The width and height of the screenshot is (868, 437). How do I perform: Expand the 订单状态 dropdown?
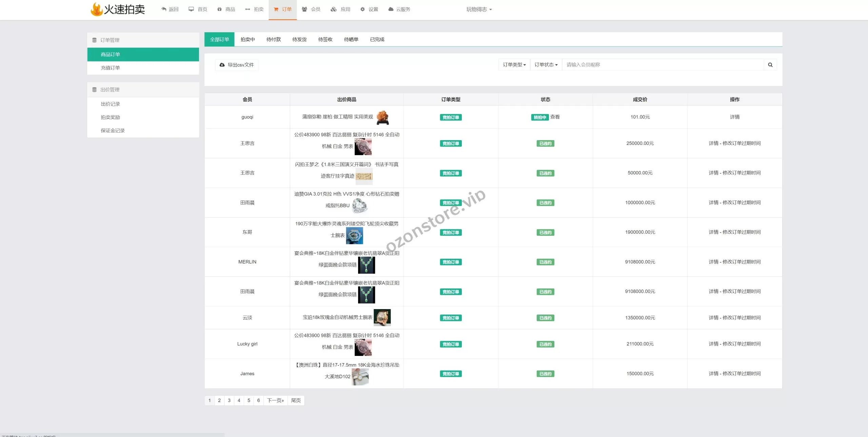(x=546, y=65)
